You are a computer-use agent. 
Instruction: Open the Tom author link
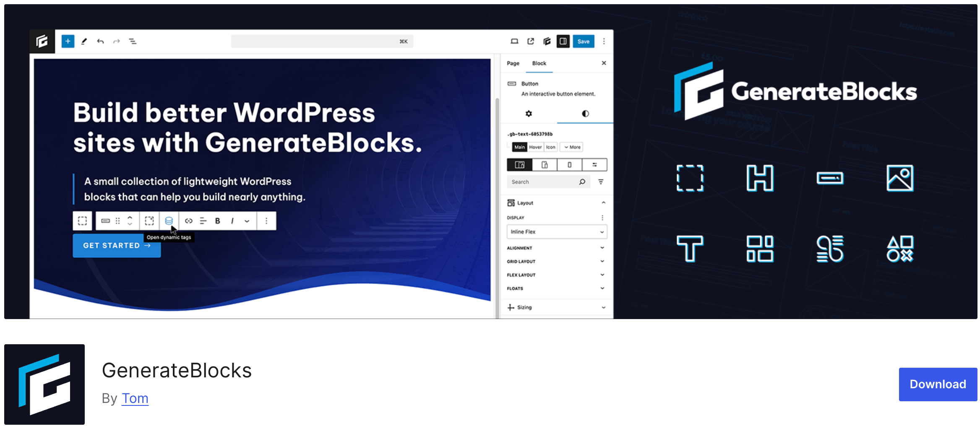click(x=135, y=398)
